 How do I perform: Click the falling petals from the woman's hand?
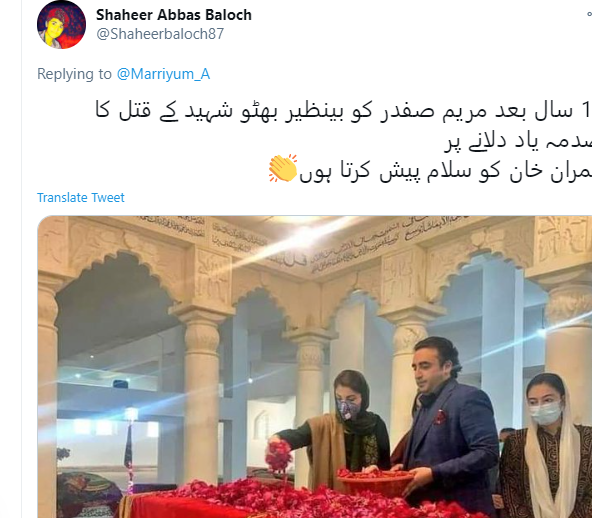[x=278, y=456]
